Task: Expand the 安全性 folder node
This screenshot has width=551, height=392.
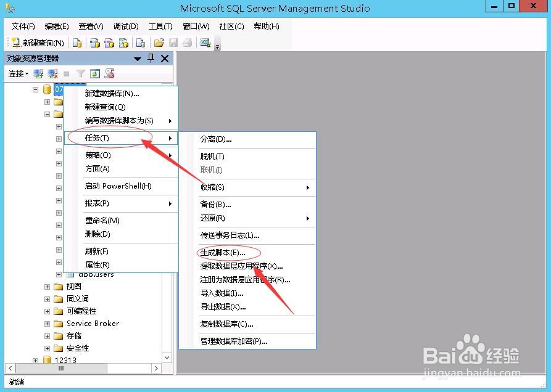Action: (x=47, y=348)
